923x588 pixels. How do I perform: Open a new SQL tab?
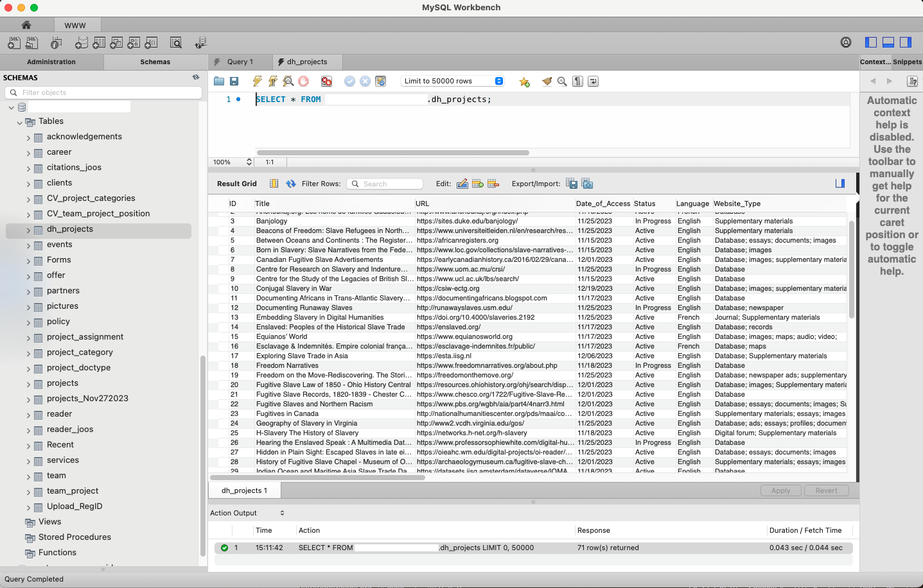point(13,43)
